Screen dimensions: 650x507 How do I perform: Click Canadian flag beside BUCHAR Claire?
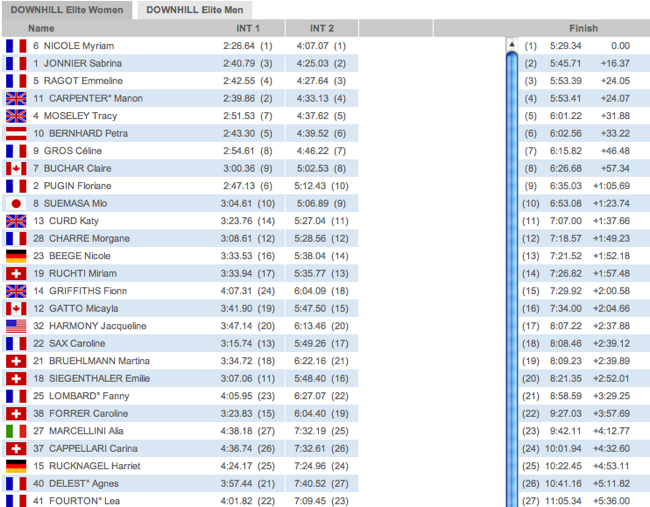click(16, 168)
